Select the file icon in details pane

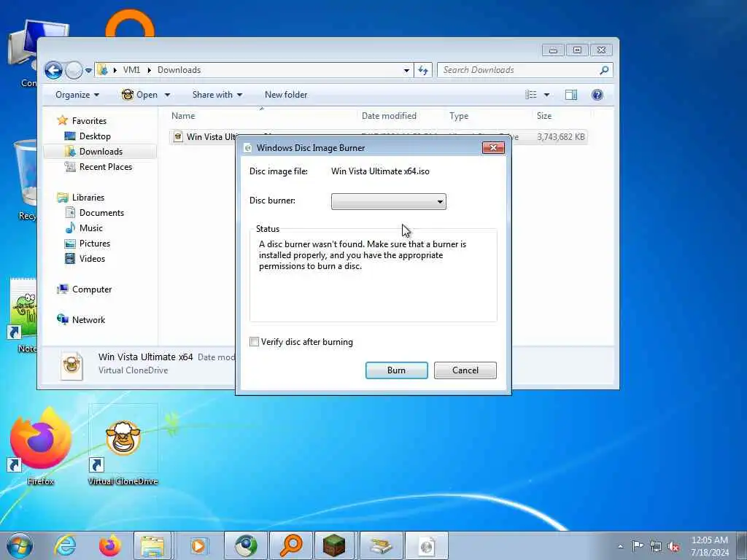pyautogui.click(x=72, y=366)
